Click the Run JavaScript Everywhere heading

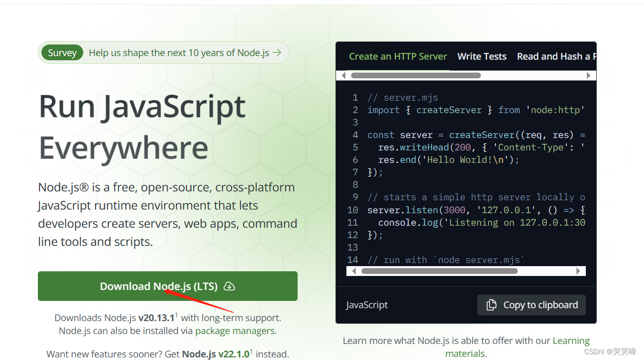[x=142, y=127]
